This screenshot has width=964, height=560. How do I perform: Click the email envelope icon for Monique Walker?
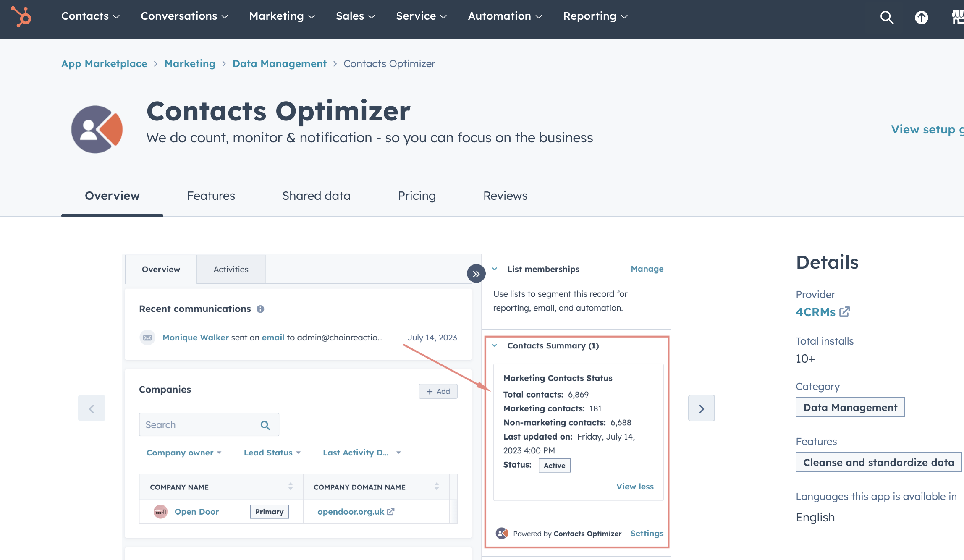(147, 338)
